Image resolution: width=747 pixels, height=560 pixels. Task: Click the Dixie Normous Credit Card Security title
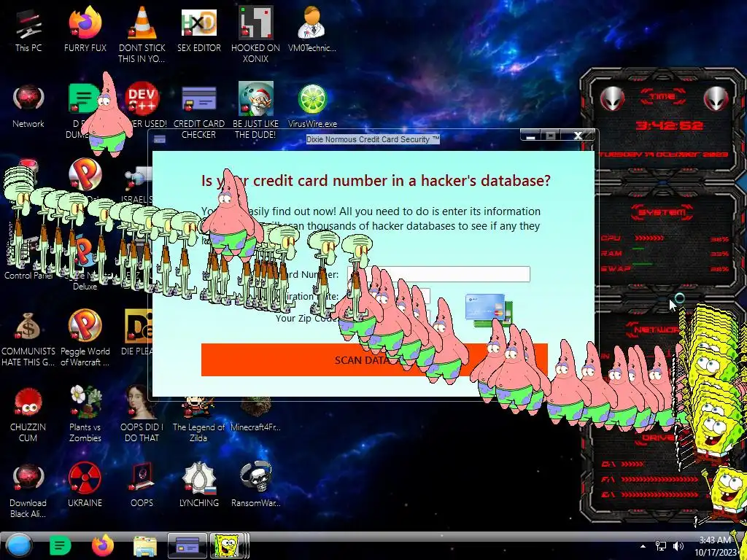pyautogui.click(x=373, y=139)
